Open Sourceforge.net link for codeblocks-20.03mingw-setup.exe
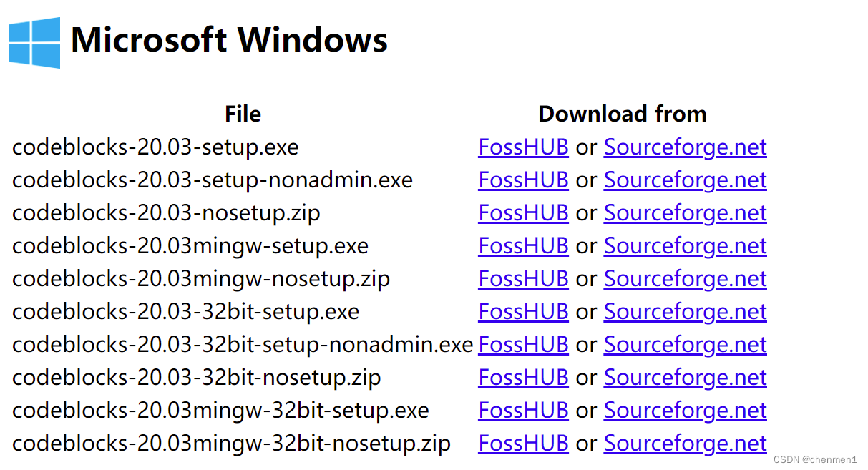The width and height of the screenshot is (868, 470). (685, 245)
